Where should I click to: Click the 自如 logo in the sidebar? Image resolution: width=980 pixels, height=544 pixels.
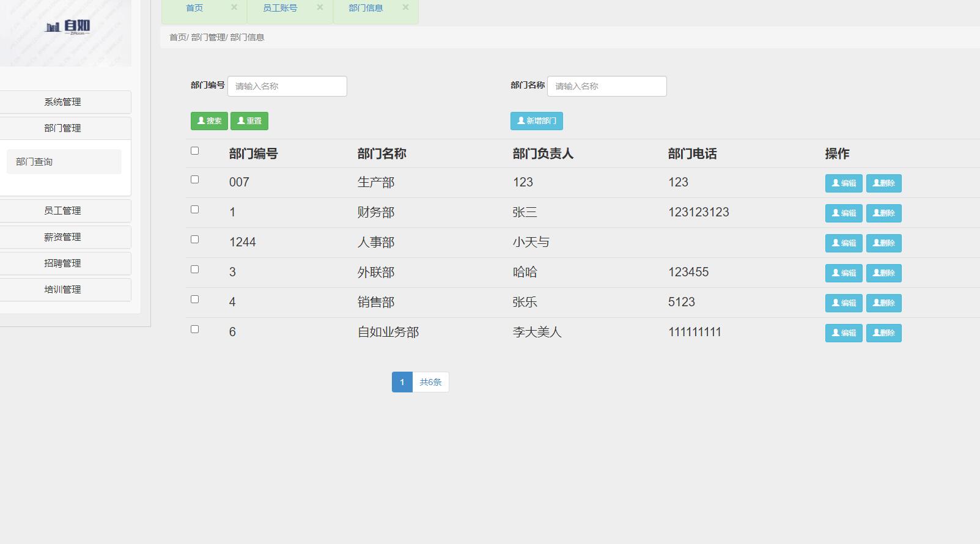tap(68, 27)
